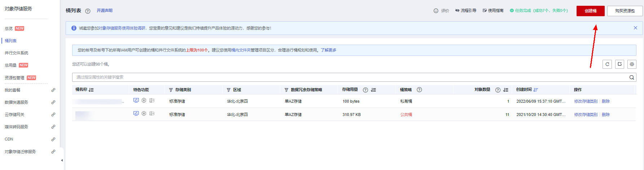
Task: Go to 总览 in sidebar
Action: pyautogui.click(x=9, y=28)
